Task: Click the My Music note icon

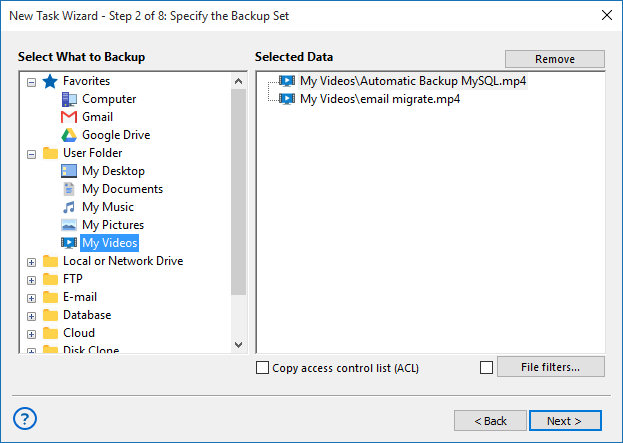Action: (69, 207)
